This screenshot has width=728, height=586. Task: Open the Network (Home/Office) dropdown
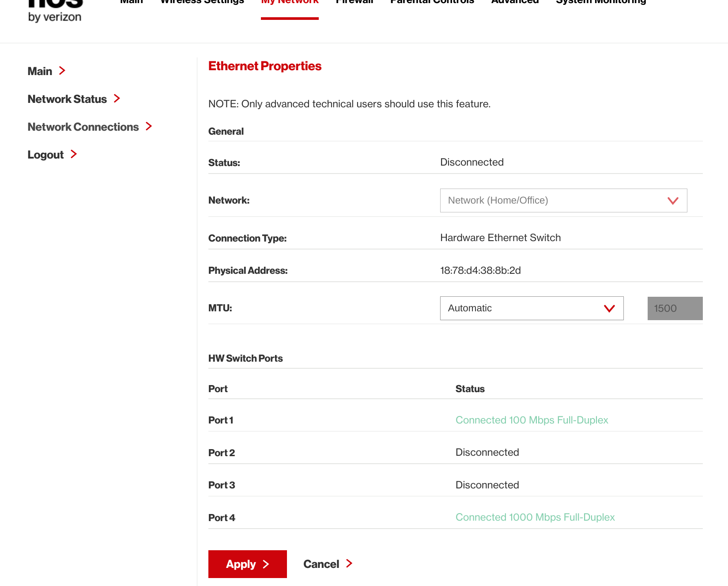click(x=563, y=200)
